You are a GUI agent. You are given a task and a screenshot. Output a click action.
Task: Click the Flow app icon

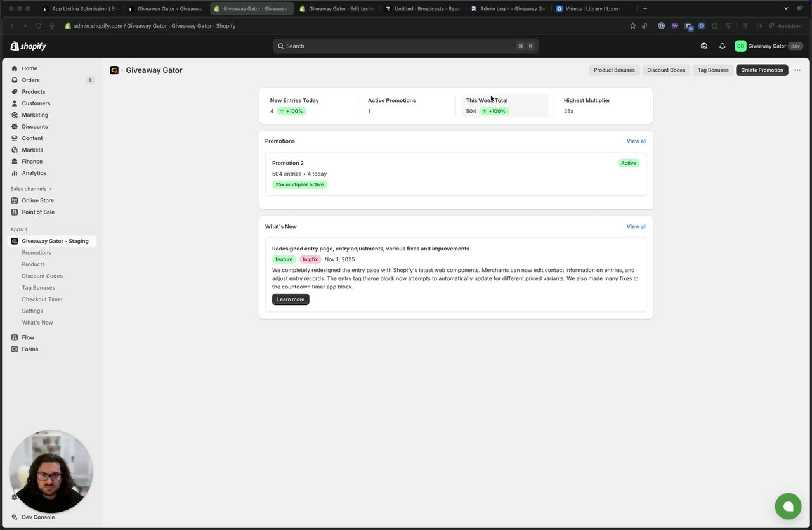pyautogui.click(x=15, y=337)
